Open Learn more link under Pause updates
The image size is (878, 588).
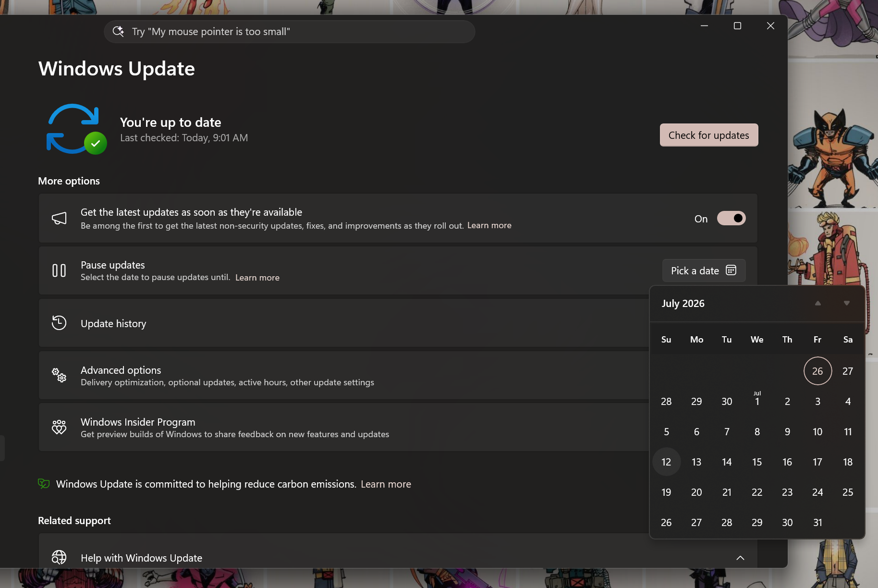pos(257,278)
